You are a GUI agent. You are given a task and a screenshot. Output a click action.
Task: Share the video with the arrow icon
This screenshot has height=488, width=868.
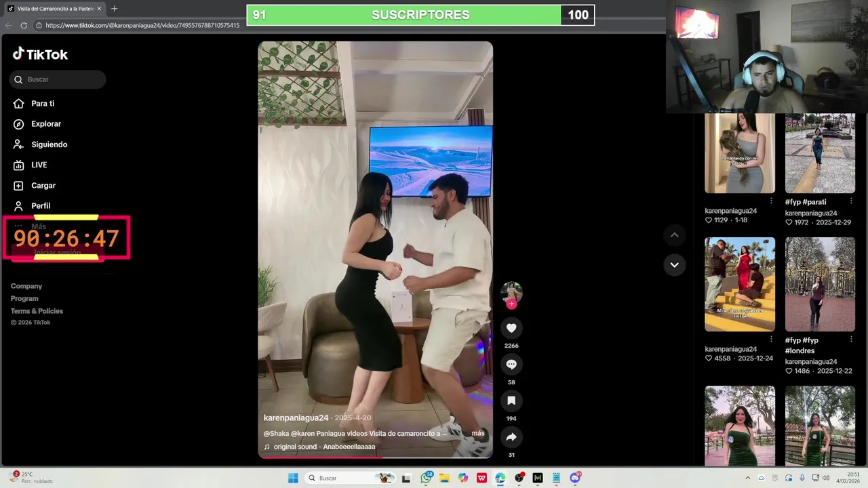511,437
